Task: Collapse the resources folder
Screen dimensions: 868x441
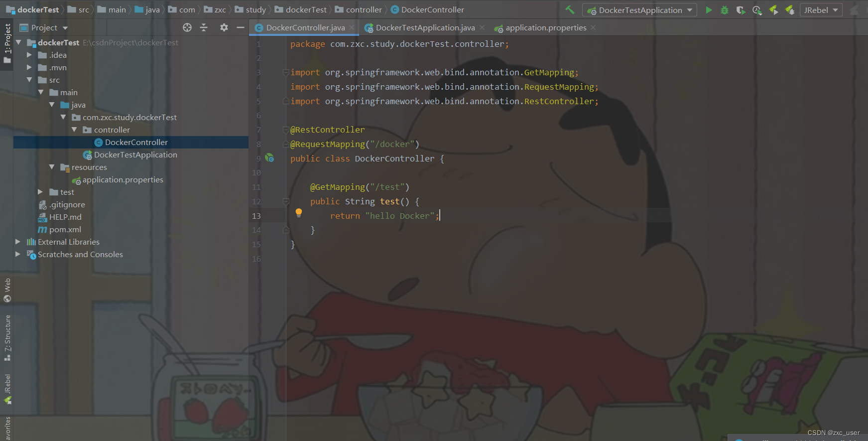Action: (52, 167)
